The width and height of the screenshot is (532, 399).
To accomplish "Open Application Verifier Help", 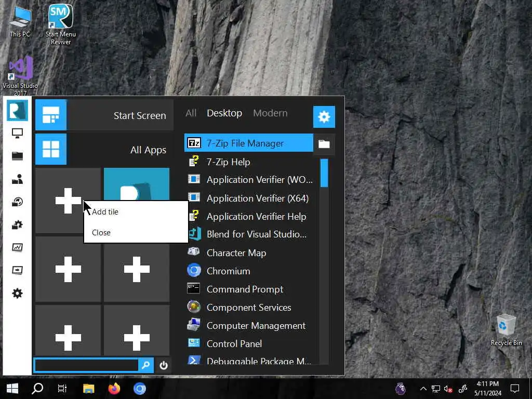I will 249,216.
